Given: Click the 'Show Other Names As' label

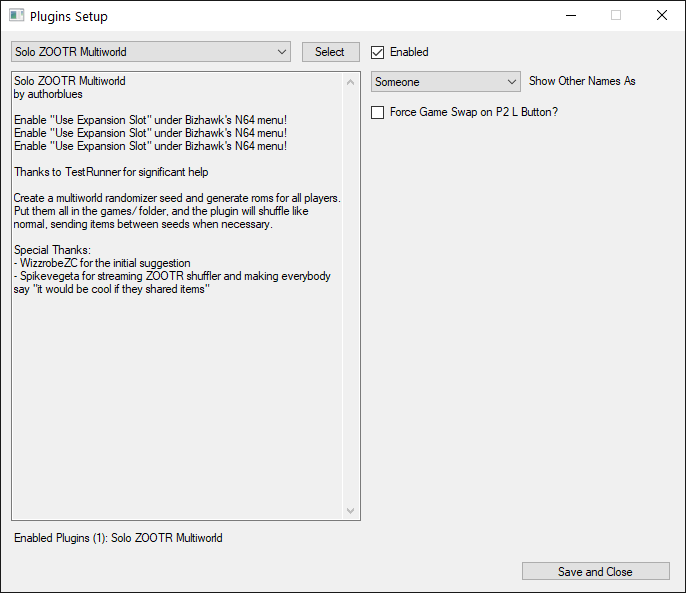Looking at the screenshot, I should click(582, 81).
